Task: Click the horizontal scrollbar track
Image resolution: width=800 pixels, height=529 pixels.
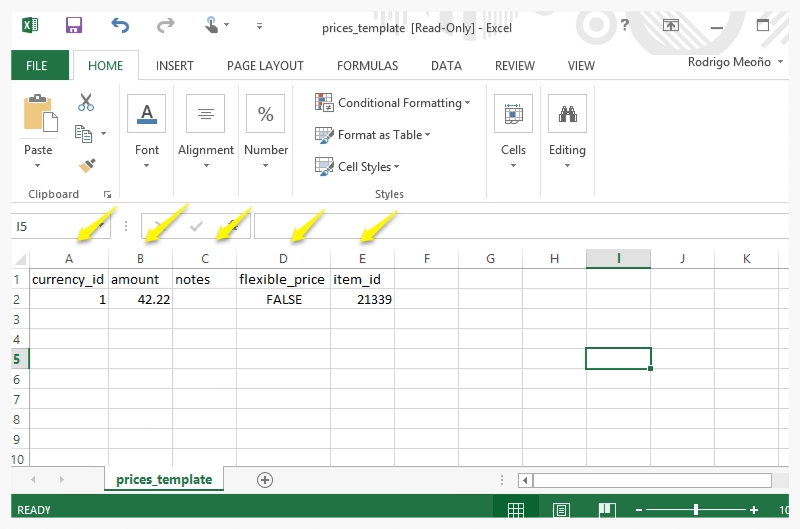Action: [x=652, y=480]
